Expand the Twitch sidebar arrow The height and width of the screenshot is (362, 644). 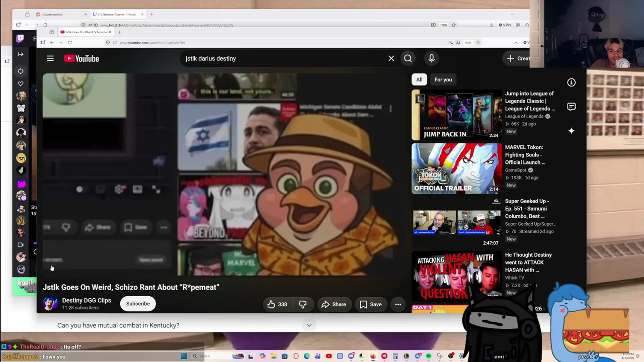coord(21,54)
